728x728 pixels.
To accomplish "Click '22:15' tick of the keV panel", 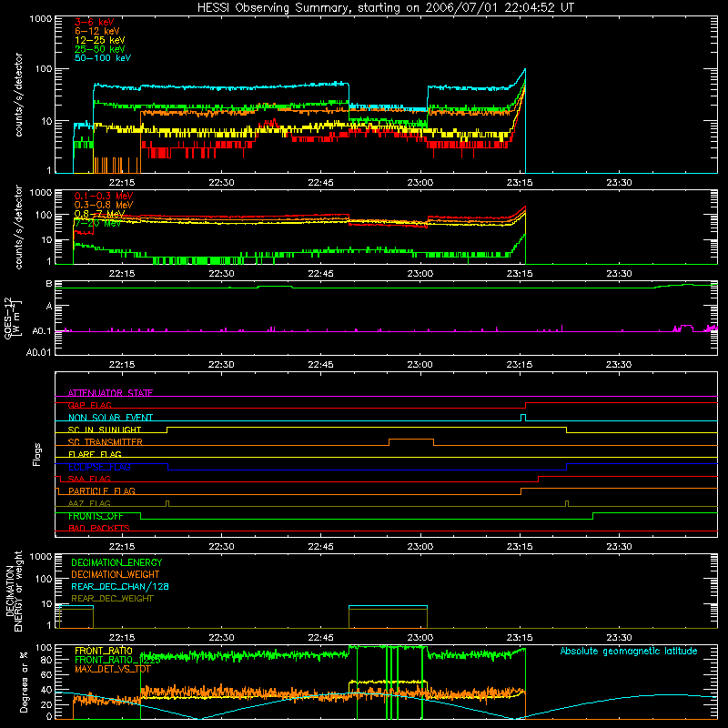I will tap(122, 183).
